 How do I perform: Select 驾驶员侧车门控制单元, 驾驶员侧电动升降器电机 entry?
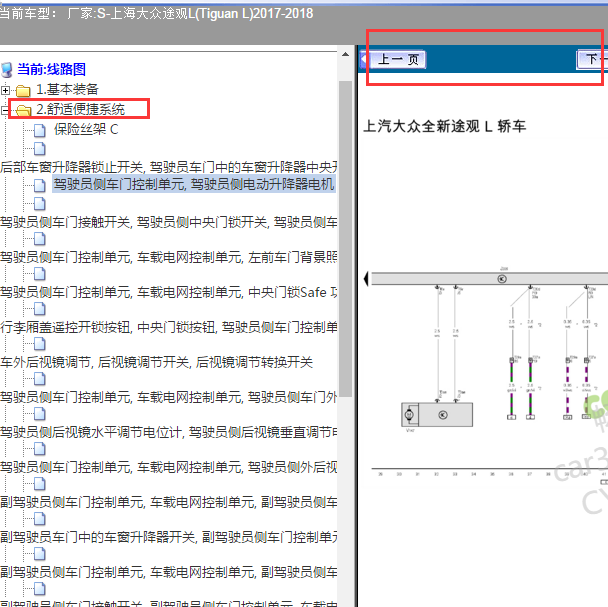coord(194,184)
